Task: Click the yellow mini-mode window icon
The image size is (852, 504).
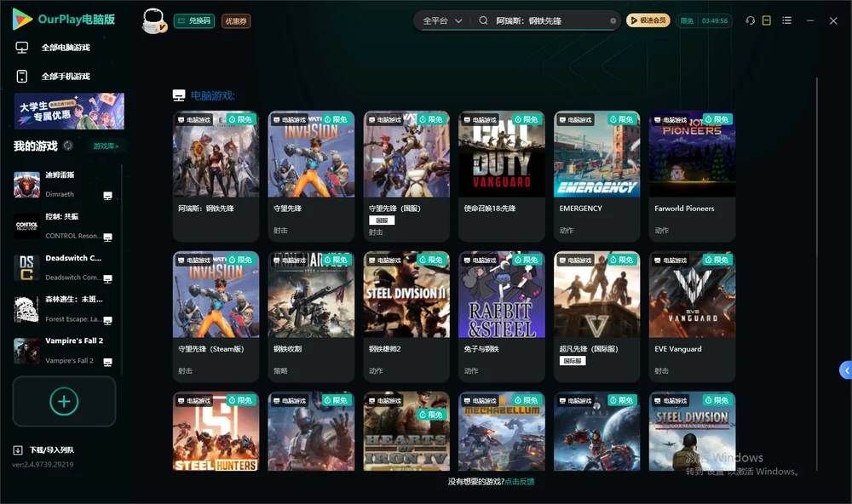Action: click(x=767, y=20)
